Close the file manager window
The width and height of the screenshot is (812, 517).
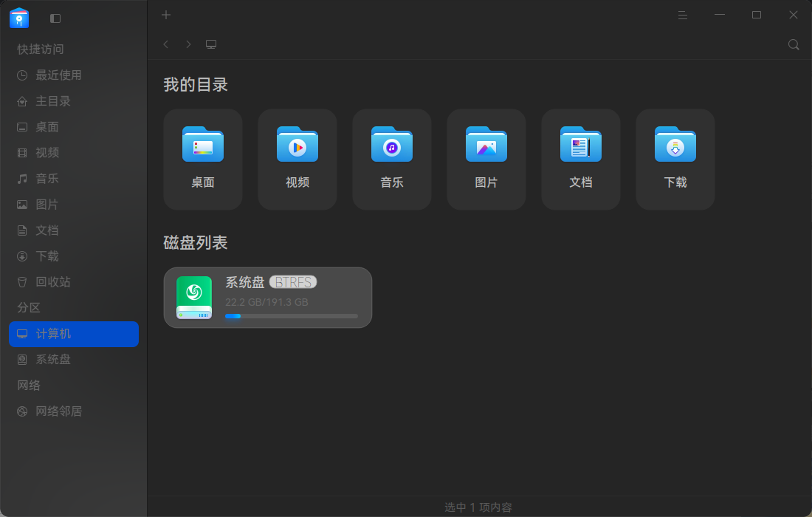[794, 15]
